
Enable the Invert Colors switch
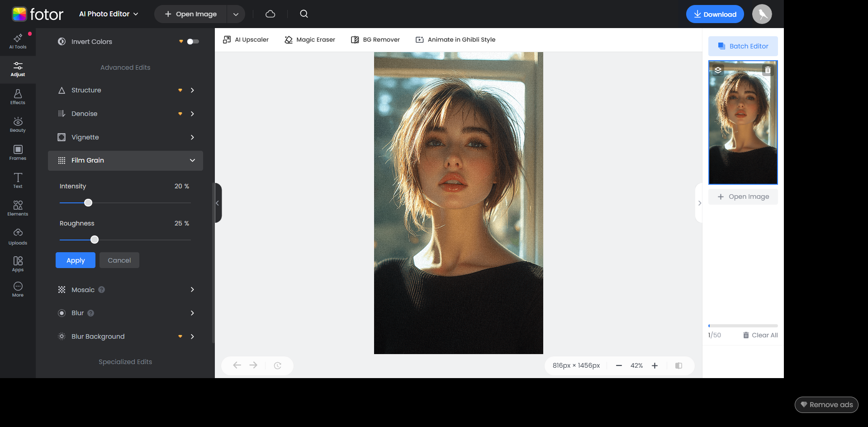pos(192,41)
